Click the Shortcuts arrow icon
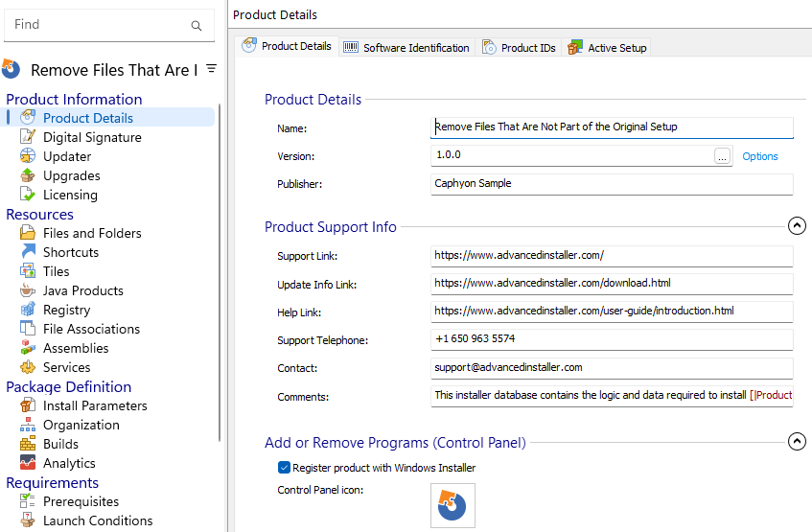812x532 pixels. 28,252
